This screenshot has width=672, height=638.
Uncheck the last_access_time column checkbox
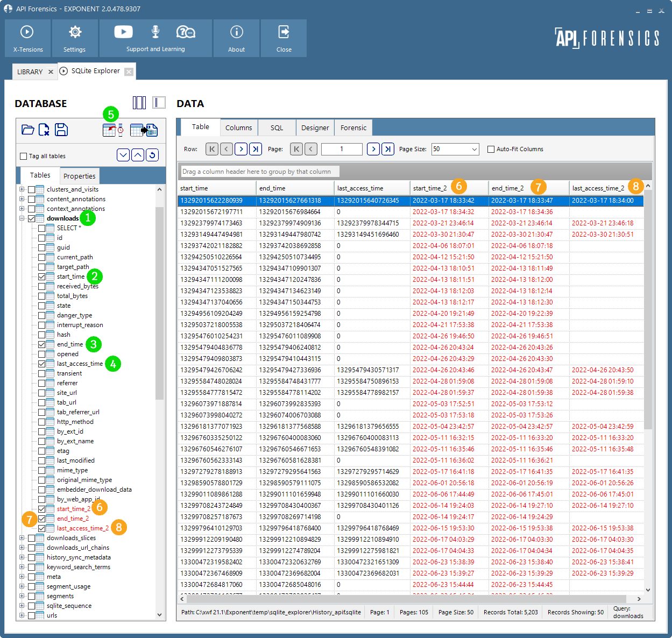point(42,364)
